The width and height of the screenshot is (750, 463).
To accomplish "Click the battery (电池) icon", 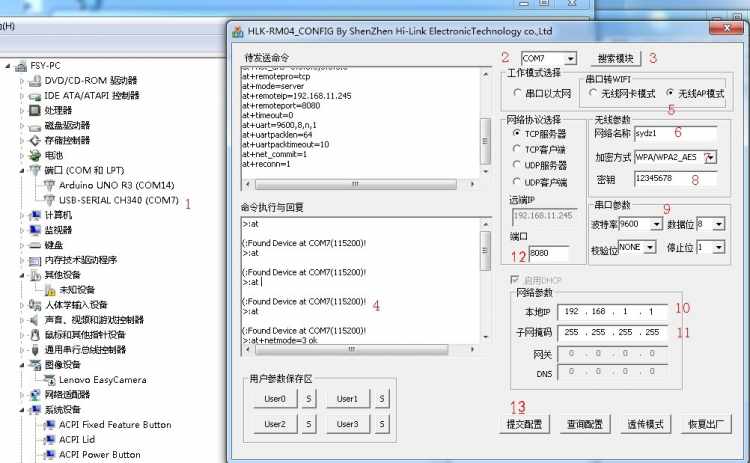I will click(x=35, y=155).
